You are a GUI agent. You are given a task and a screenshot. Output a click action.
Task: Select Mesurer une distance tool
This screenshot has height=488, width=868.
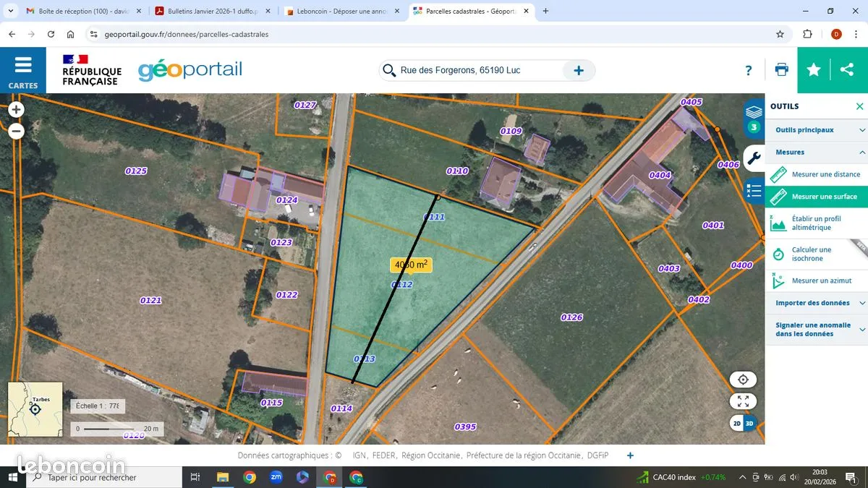816,174
